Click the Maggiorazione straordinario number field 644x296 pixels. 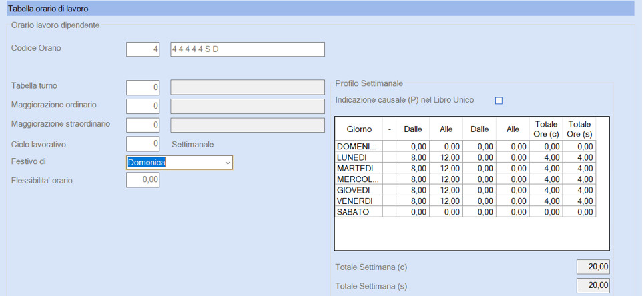(143, 125)
